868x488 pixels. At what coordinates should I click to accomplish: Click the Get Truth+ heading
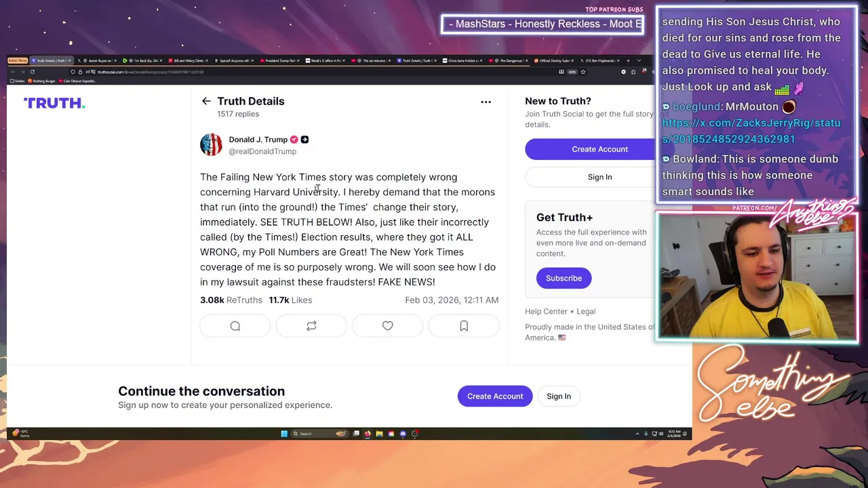[x=564, y=217]
